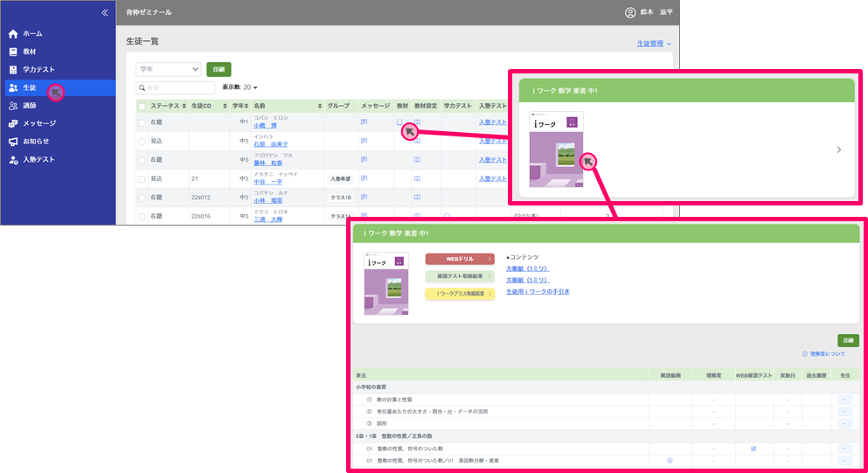
Task: Open message icon for 小橋 博 row
Action: coord(365,122)
